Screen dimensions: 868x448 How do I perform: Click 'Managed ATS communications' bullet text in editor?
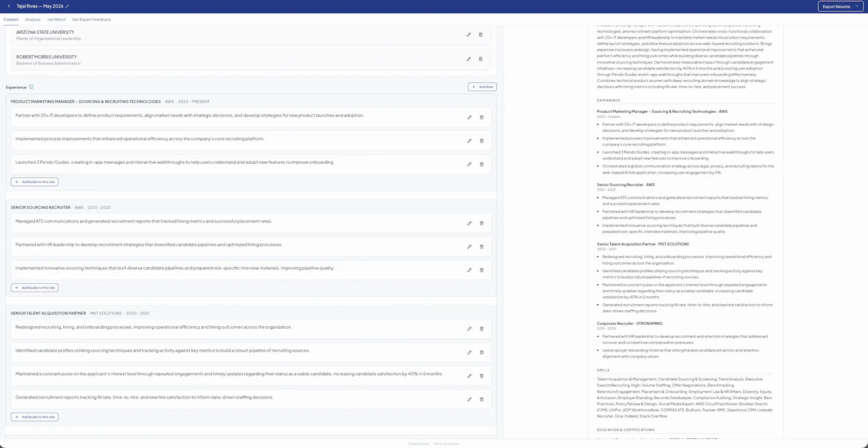[144, 221]
